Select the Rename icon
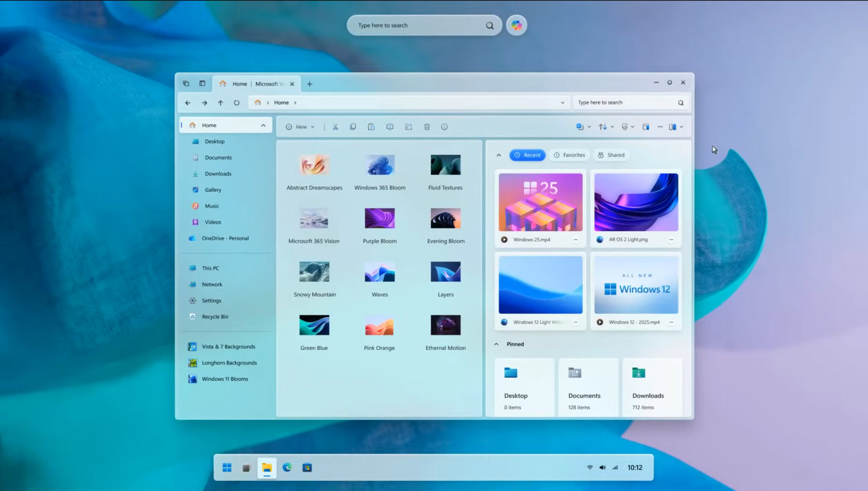Screen dimensions: 868x491 pyautogui.click(x=389, y=126)
